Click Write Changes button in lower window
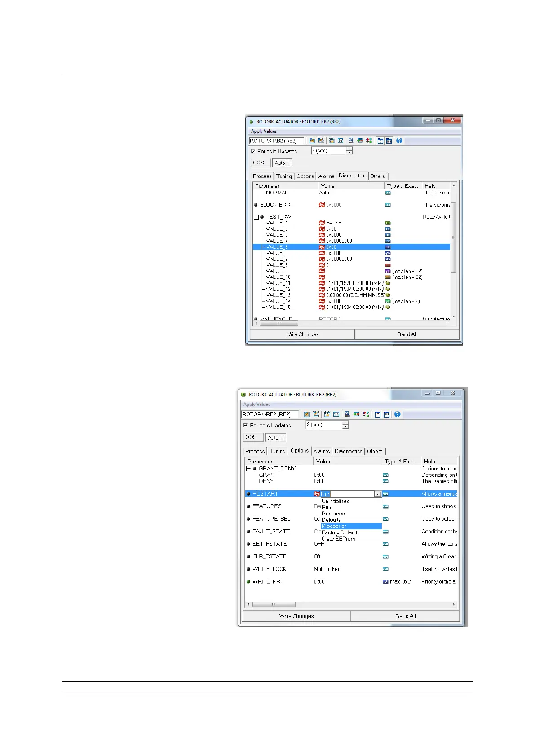This screenshot has height=756, width=535. (x=296, y=616)
